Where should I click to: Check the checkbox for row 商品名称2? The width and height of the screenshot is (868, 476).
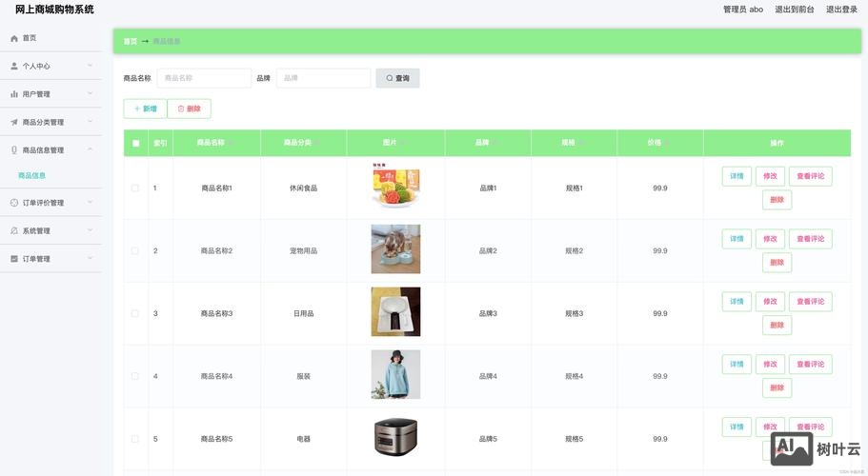point(135,251)
